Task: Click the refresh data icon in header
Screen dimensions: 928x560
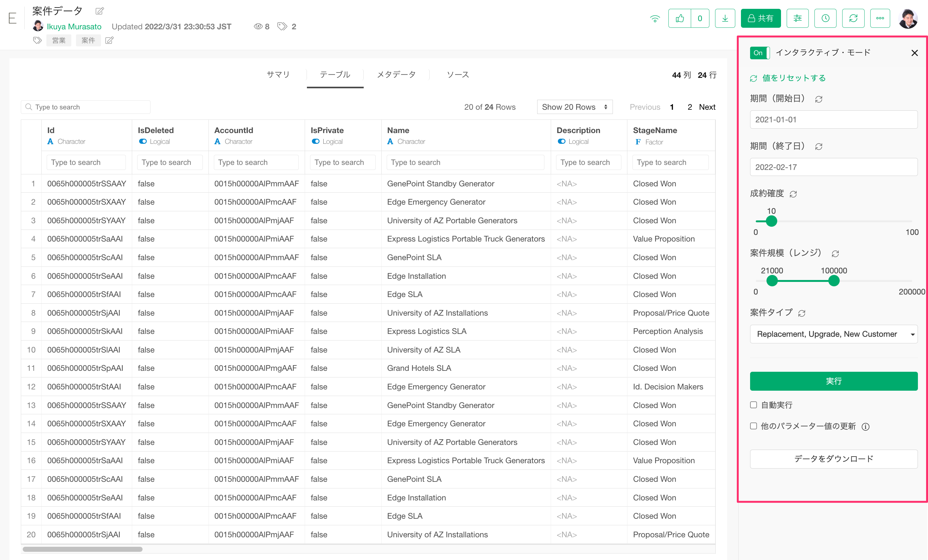Action: point(853,18)
